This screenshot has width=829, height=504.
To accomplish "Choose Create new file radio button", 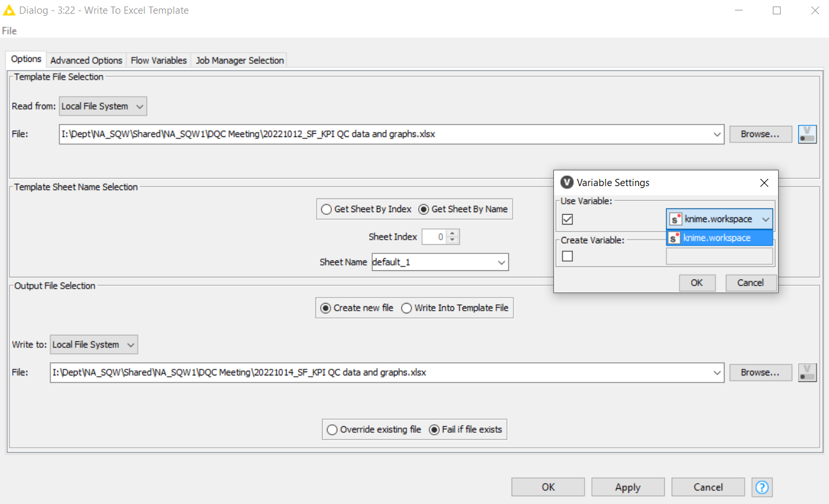I will [357, 307].
